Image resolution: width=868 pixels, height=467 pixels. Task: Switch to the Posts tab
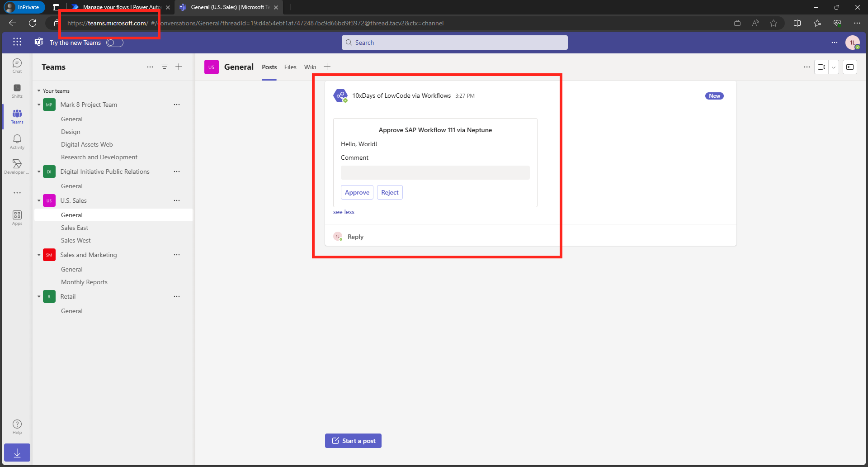point(269,67)
